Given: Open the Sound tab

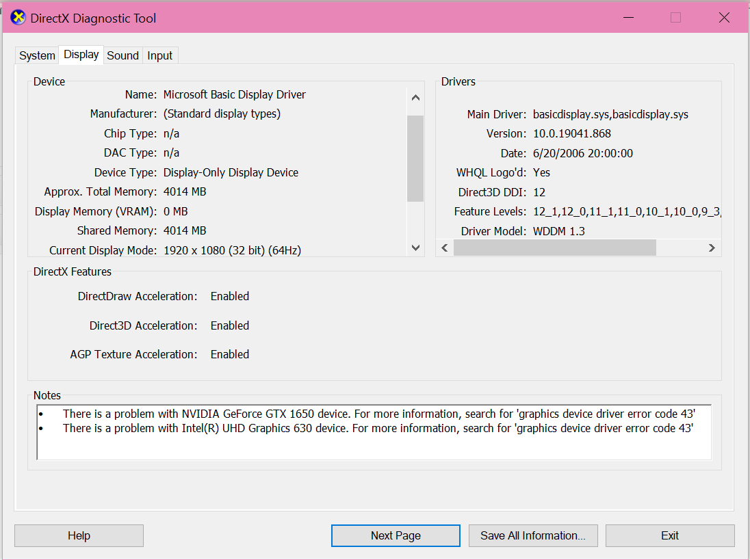Looking at the screenshot, I should [x=122, y=55].
